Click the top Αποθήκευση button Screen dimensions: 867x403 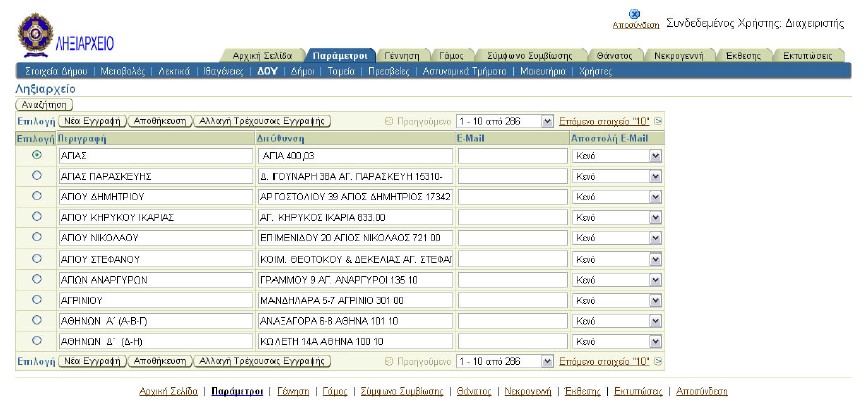tap(160, 121)
